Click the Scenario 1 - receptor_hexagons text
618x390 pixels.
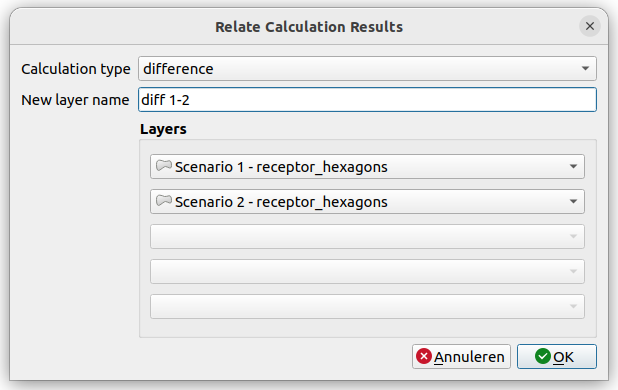[281, 167]
